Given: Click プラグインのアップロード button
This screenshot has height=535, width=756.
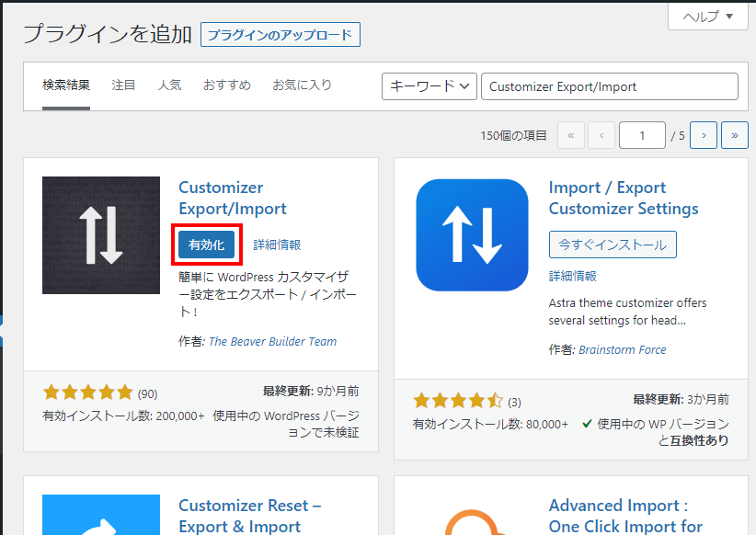Looking at the screenshot, I should coord(281,35).
